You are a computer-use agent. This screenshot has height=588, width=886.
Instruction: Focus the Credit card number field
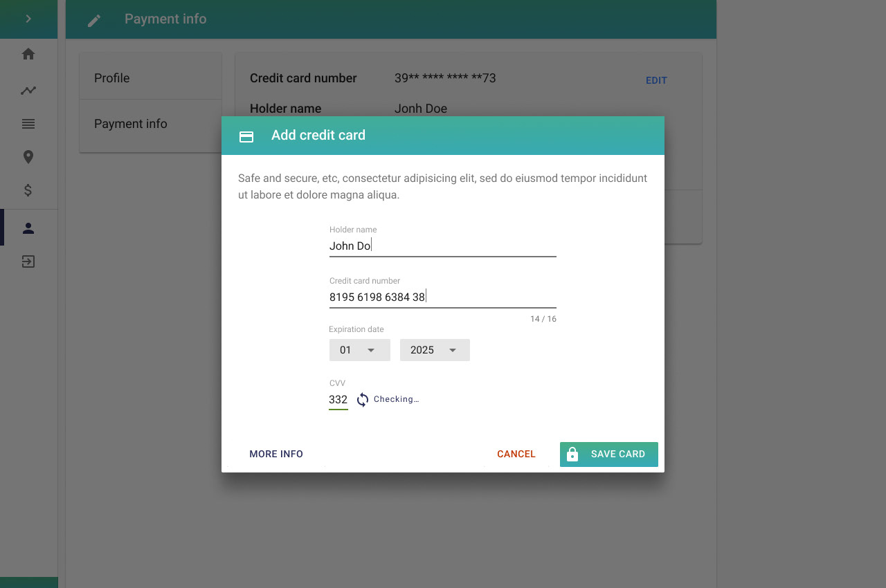[x=442, y=297]
